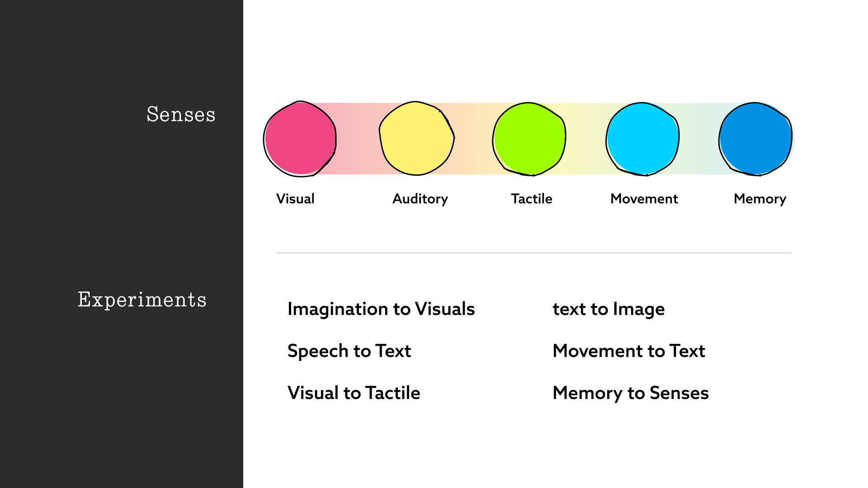
Task: Click the Senses heading
Action: click(x=181, y=114)
